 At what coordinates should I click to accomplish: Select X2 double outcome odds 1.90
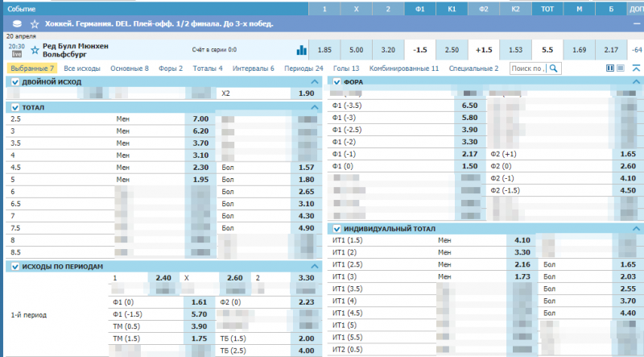click(306, 93)
